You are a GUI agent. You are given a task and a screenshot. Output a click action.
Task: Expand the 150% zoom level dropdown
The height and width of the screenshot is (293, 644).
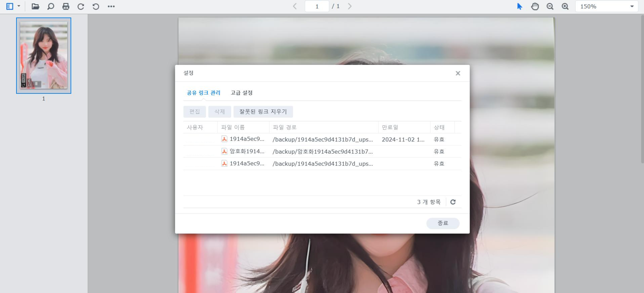pyautogui.click(x=632, y=6)
